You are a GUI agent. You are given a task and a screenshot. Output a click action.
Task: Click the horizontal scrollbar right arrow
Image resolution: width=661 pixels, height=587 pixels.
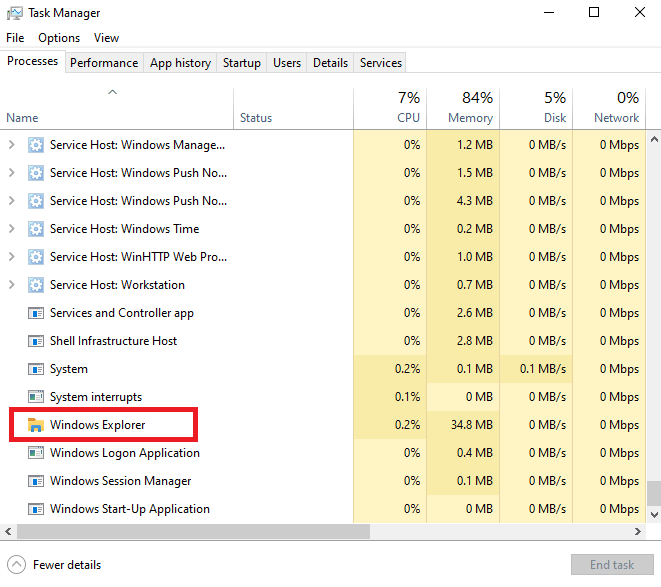click(x=638, y=531)
